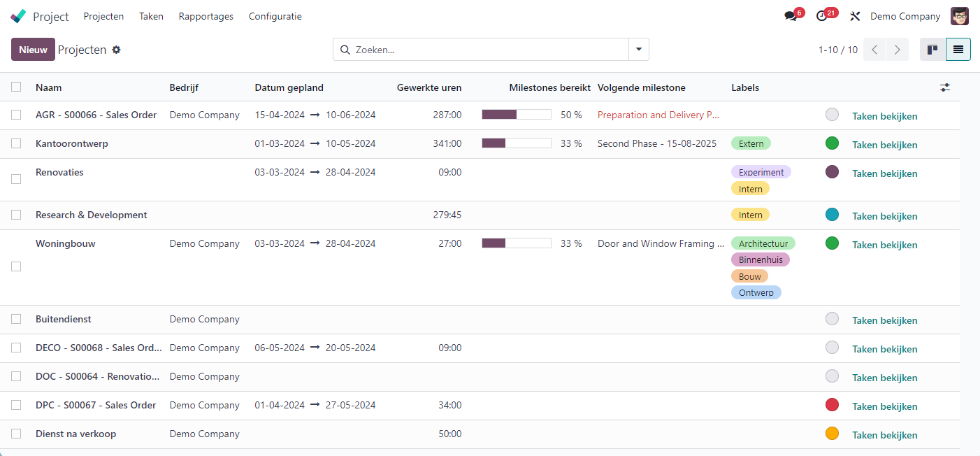Click the Nieuw button
Screen dimensions: 980x456
tap(33, 50)
